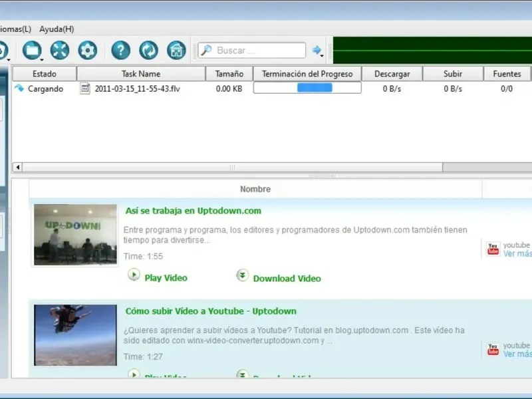Select task 2011-03-15_11-55-43.flv
Viewport: 532px width, 399px height.
(x=138, y=89)
